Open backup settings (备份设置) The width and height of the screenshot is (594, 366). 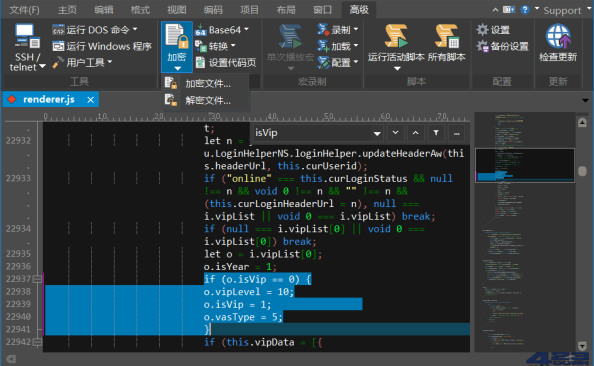tap(502, 46)
